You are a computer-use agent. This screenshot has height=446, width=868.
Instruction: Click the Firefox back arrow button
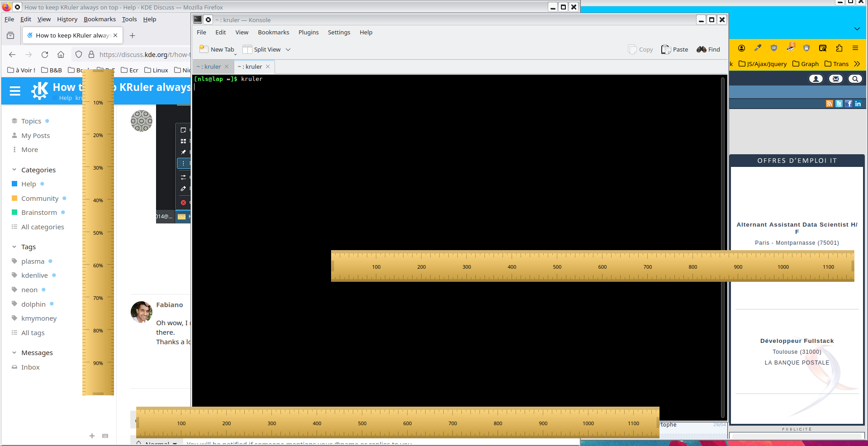(12, 55)
